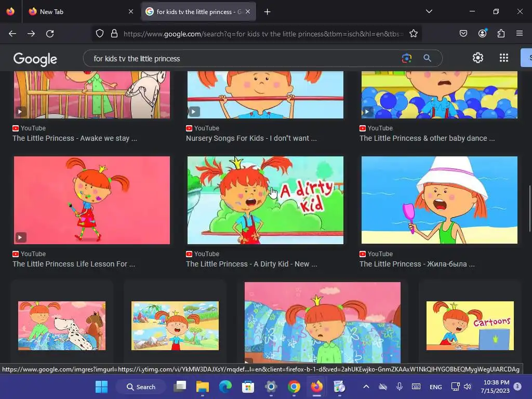532x399 pixels.
Task: Click the page vertical scrollbar thumb
Action: tap(529, 208)
